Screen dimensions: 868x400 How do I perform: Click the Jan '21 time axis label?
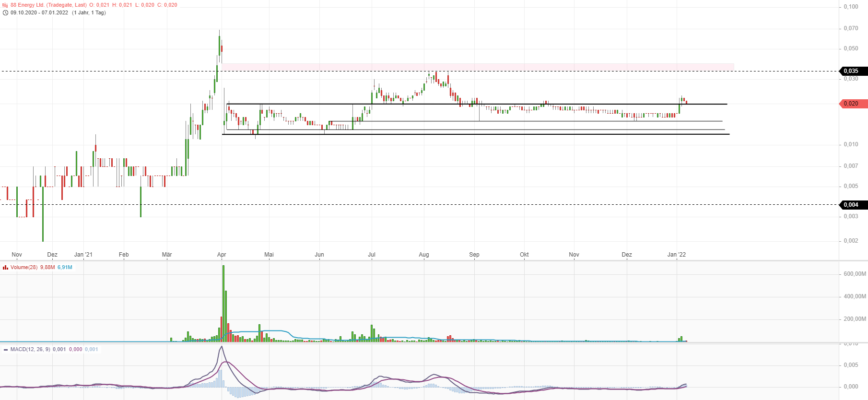(83, 255)
